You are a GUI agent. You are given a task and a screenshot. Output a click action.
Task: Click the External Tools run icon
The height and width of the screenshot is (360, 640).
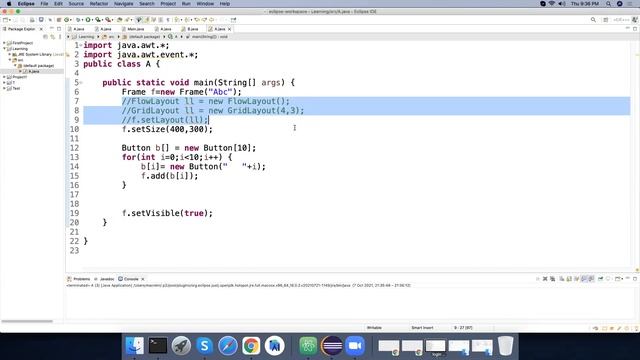click(x=108, y=20)
